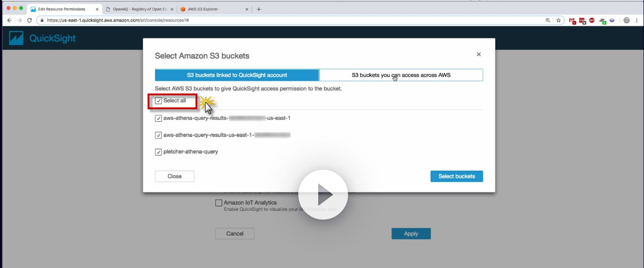Click the Apply button on the permissions page

point(411,233)
